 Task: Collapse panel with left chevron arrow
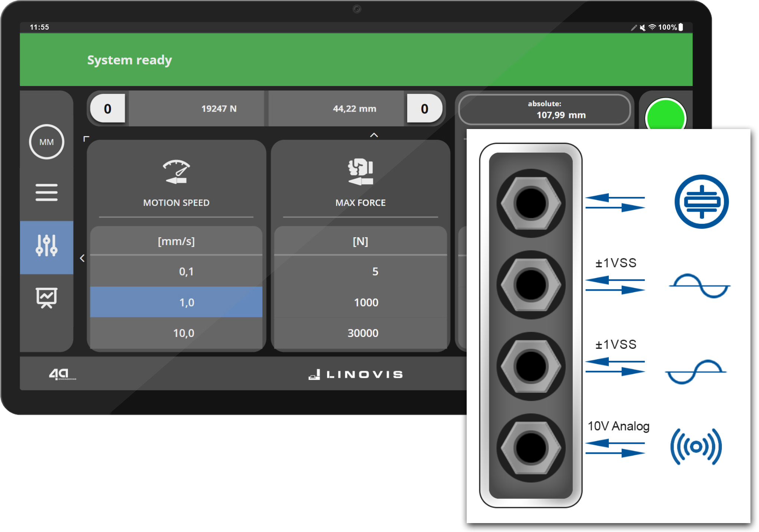[x=82, y=258]
